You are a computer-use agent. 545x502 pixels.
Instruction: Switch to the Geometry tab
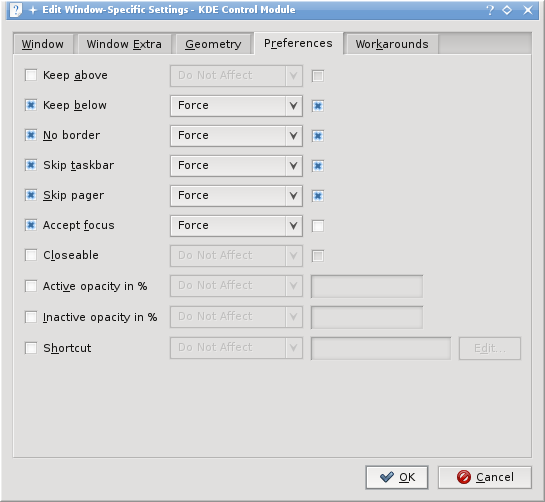tap(213, 44)
